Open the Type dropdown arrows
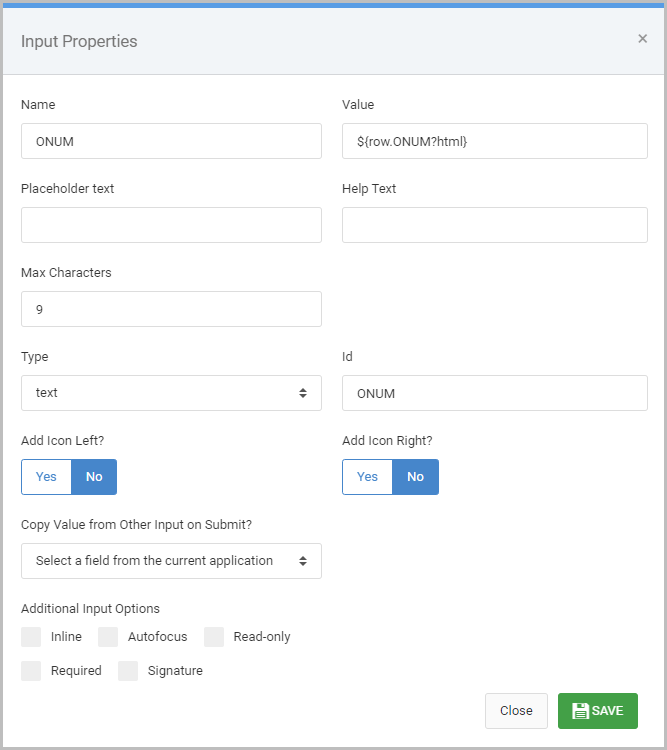667x750 pixels. (x=303, y=393)
